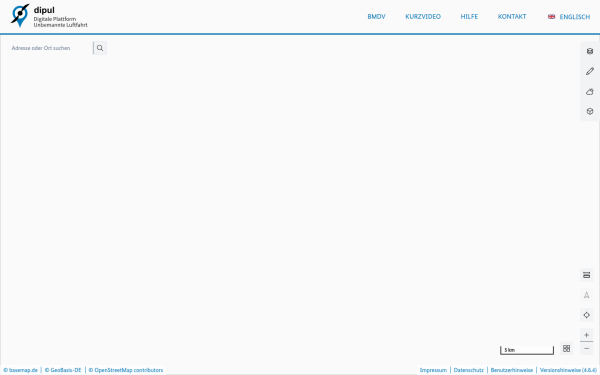Image resolution: width=600 pixels, height=375 pixels.
Task: Click the search magnifier button
Action: coord(100,48)
